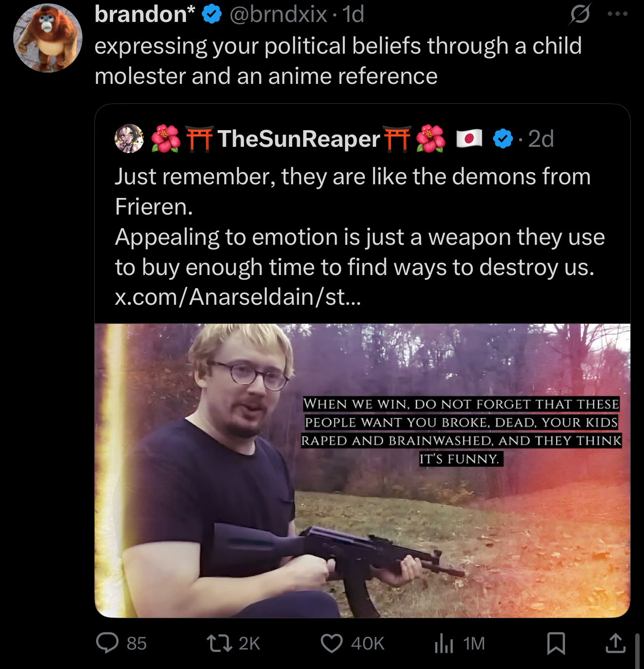Open the three-dot more options menu
The image size is (644, 669).
point(618,14)
